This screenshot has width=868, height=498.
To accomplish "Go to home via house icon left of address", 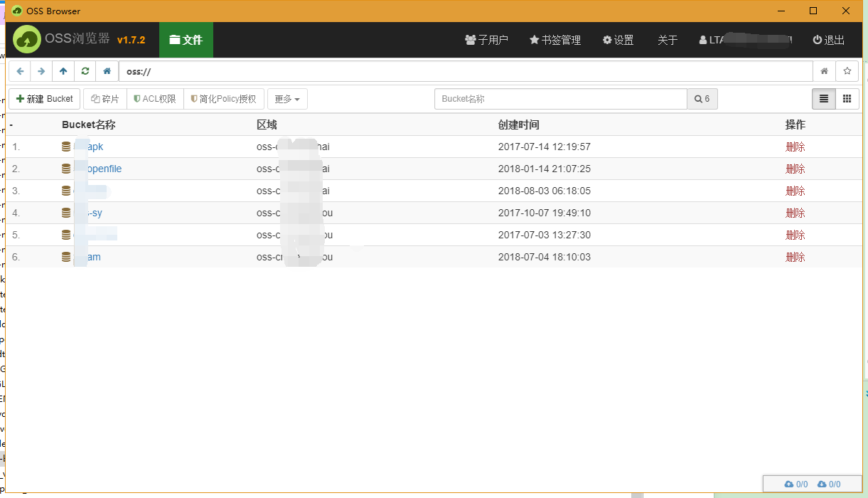I will [x=107, y=71].
